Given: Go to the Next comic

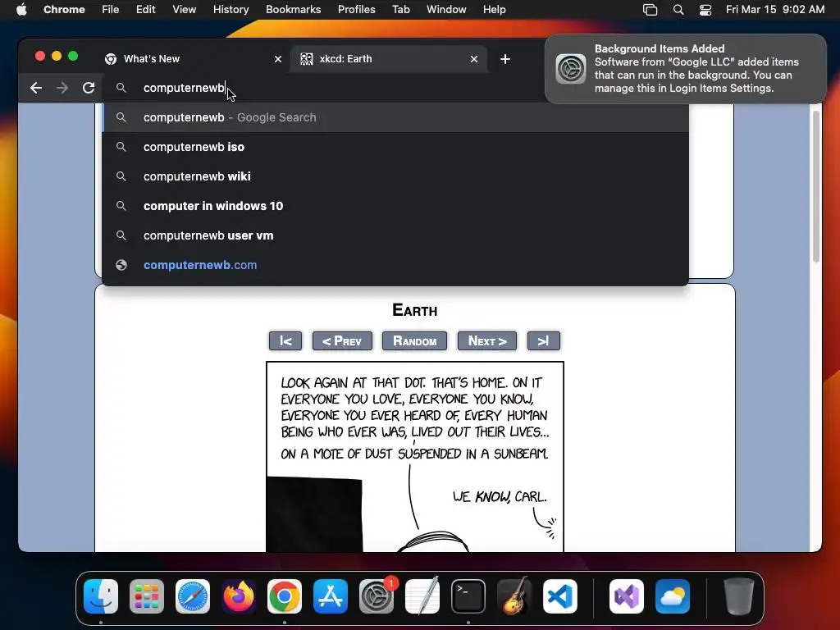Looking at the screenshot, I should (x=487, y=340).
